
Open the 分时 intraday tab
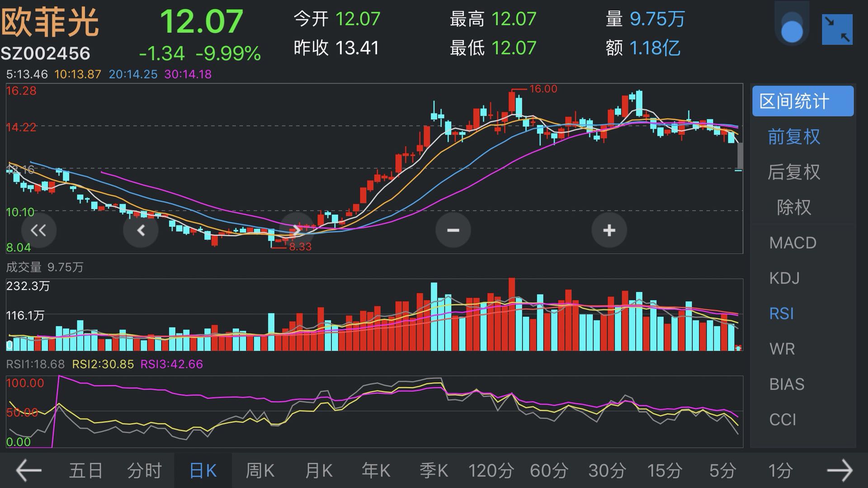pyautogui.click(x=144, y=471)
